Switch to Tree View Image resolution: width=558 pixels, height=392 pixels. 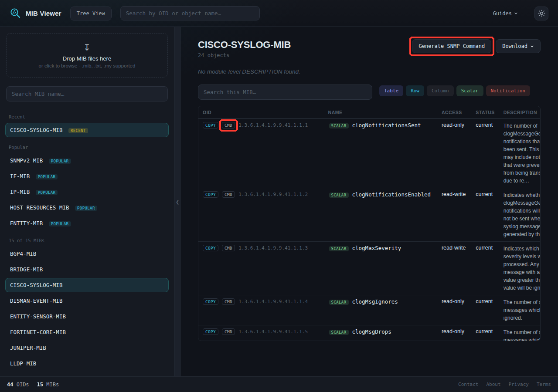point(91,14)
